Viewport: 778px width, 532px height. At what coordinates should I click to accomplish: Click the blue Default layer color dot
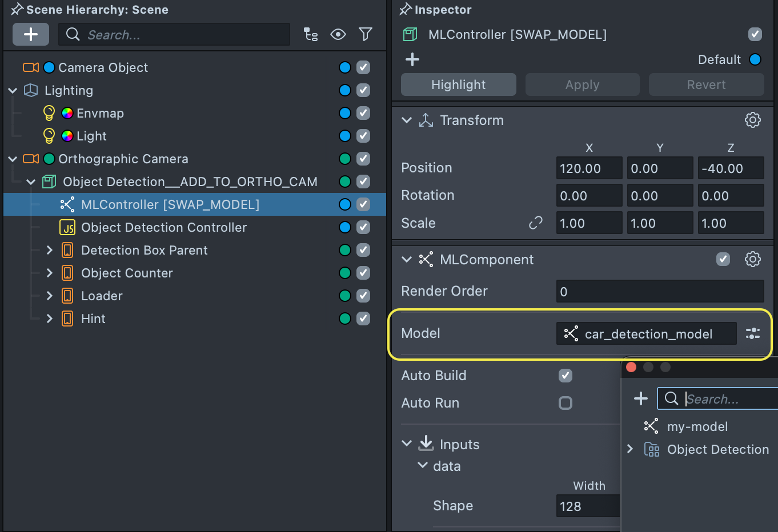tap(755, 59)
